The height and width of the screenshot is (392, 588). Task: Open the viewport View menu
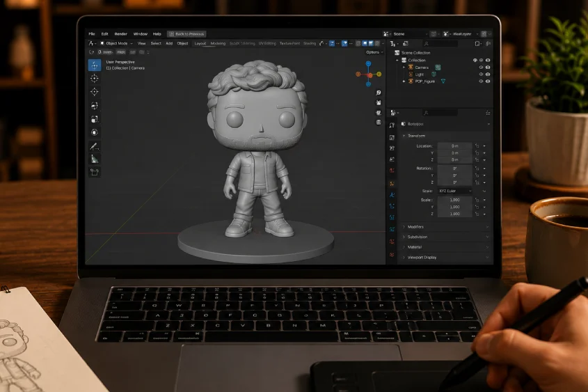click(141, 43)
